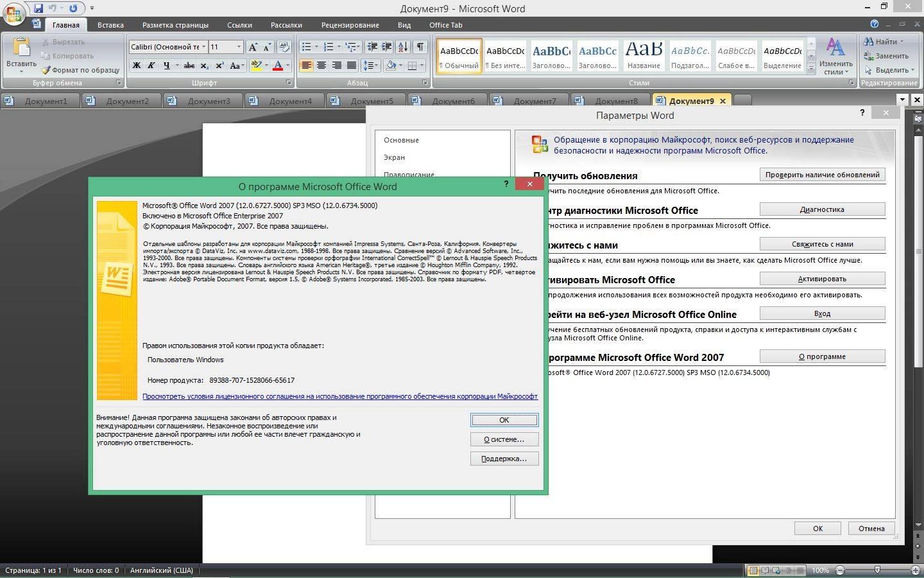This screenshot has height=578, width=924.
Task: Click zoom slider handle in status bar
Action: click(877, 570)
